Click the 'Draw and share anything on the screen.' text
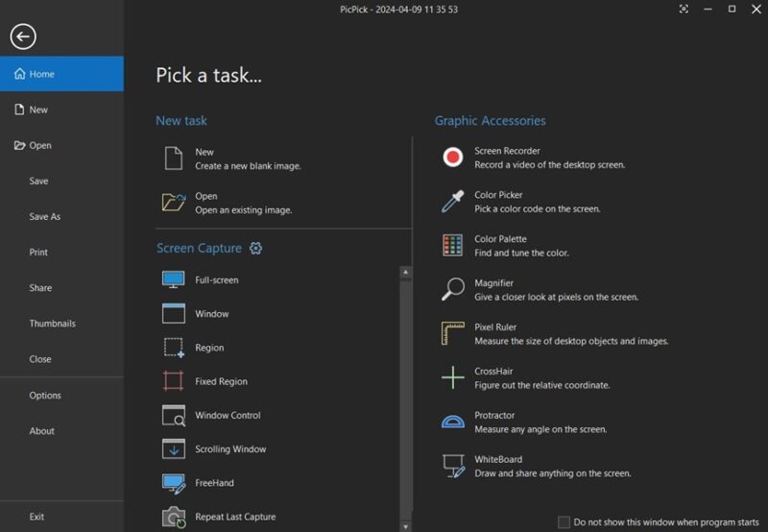Image resolution: width=768 pixels, height=532 pixels. (x=553, y=473)
